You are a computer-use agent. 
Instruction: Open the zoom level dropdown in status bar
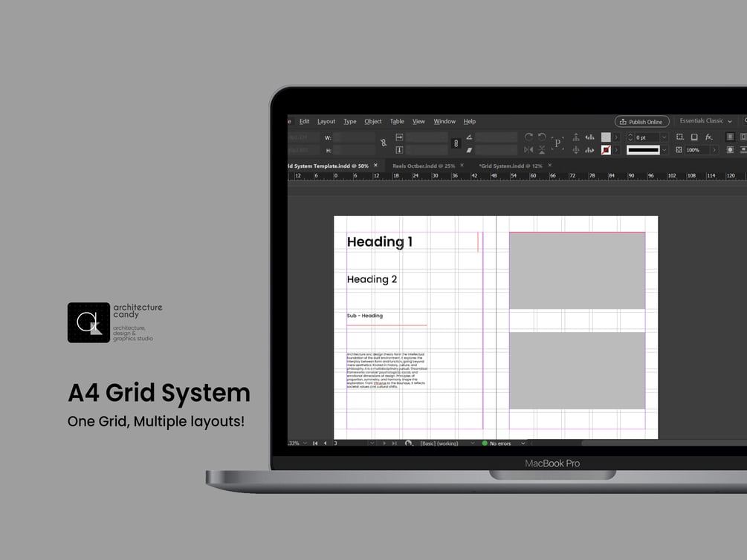point(305,443)
